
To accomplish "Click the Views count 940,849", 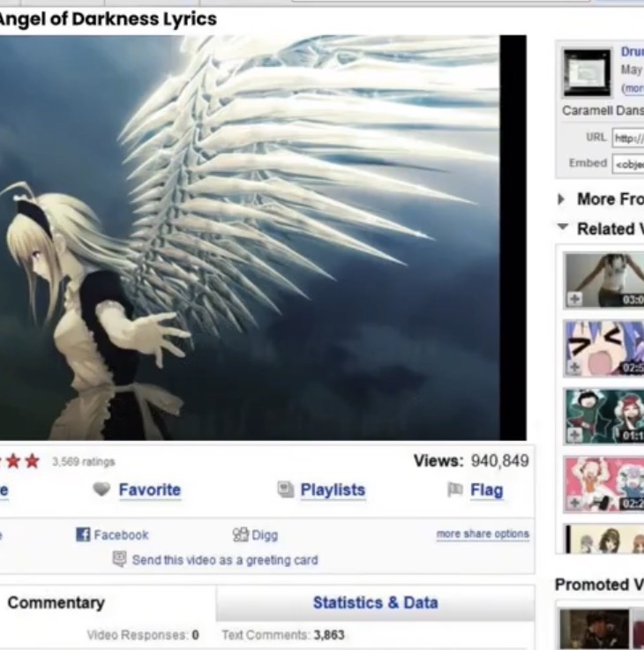I will 499,460.
